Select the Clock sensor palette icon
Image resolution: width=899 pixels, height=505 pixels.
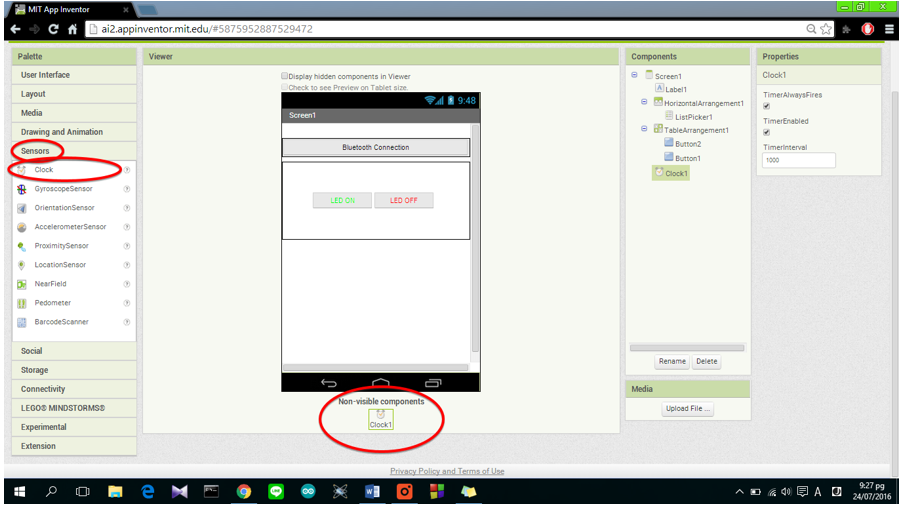coord(22,170)
